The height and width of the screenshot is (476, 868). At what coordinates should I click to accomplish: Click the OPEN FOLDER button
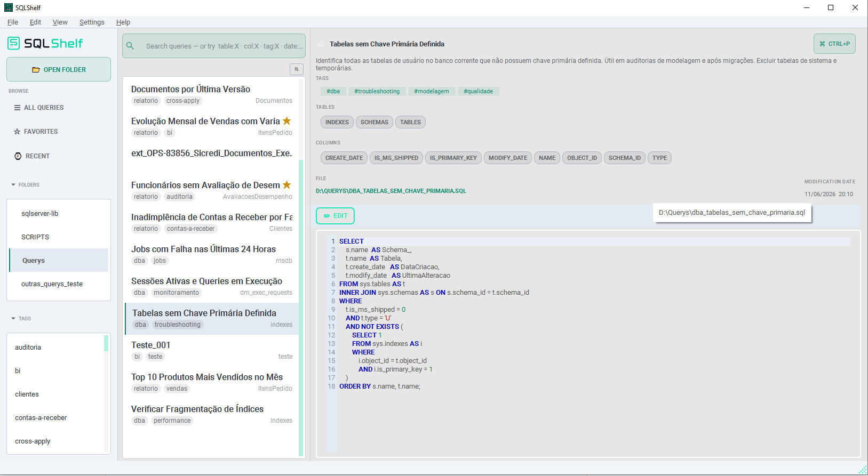[59, 69]
